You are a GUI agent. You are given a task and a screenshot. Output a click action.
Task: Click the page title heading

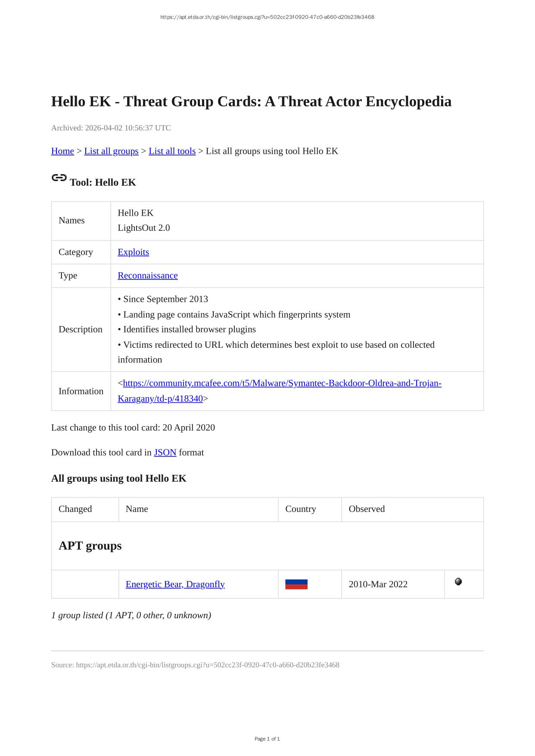coord(251,102)
